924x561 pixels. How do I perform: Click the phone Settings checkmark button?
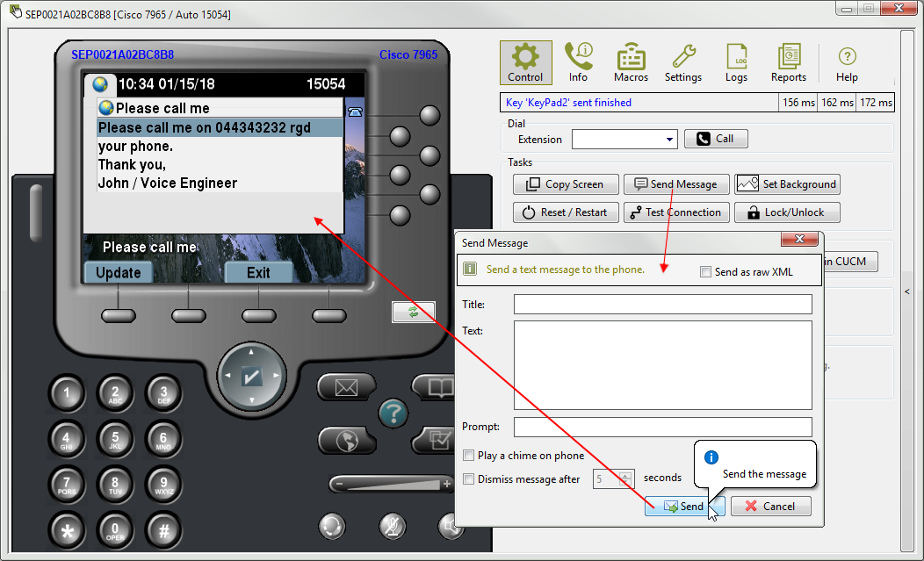click(x=434, y=440)
